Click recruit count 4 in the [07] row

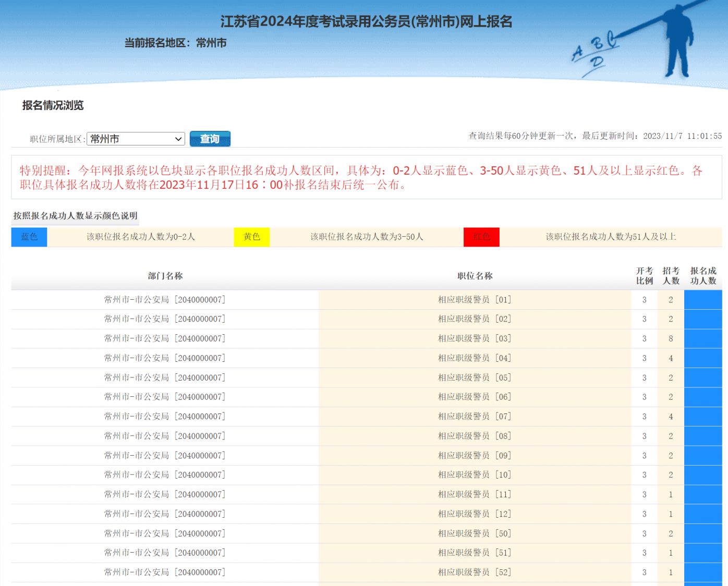[671, 417]
